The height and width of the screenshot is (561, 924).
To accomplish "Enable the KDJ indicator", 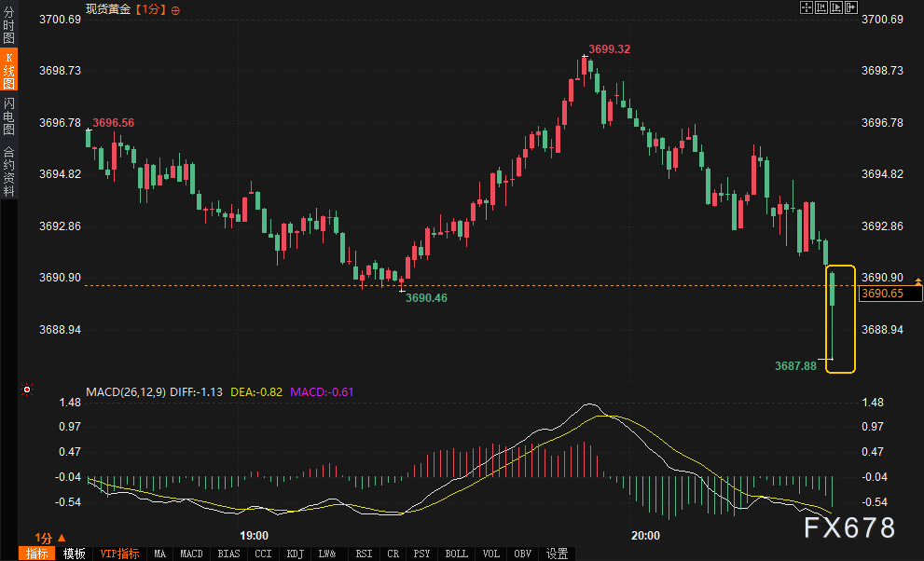I will [x=295, y=554].
